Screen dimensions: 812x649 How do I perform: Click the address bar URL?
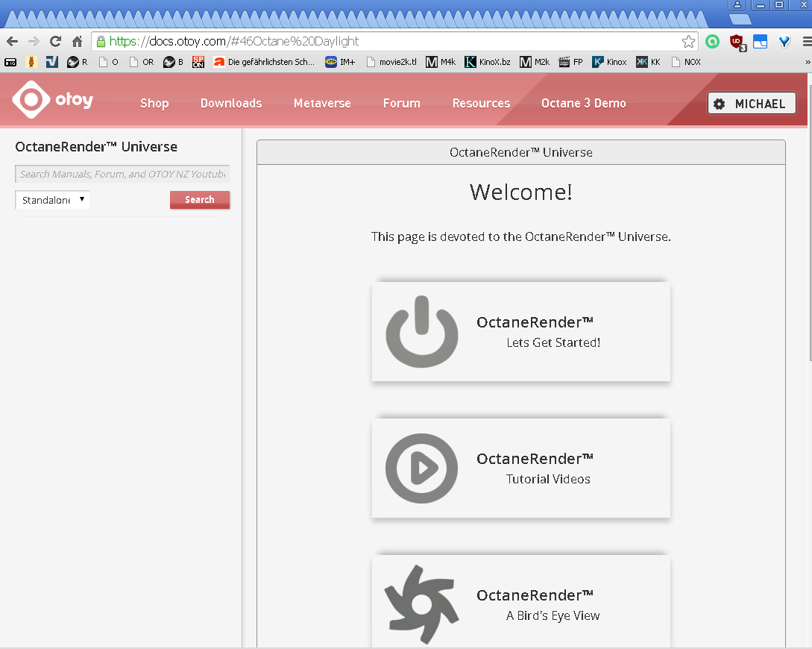234,42
